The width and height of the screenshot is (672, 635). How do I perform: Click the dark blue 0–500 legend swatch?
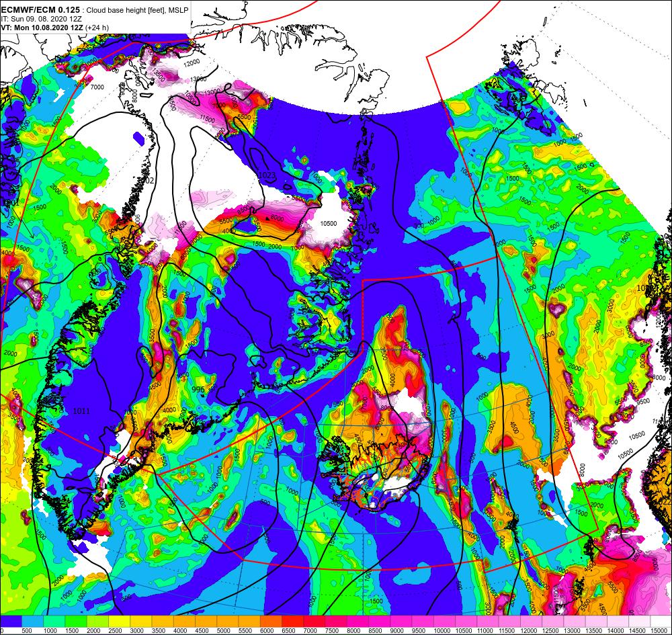coord(11,621)
